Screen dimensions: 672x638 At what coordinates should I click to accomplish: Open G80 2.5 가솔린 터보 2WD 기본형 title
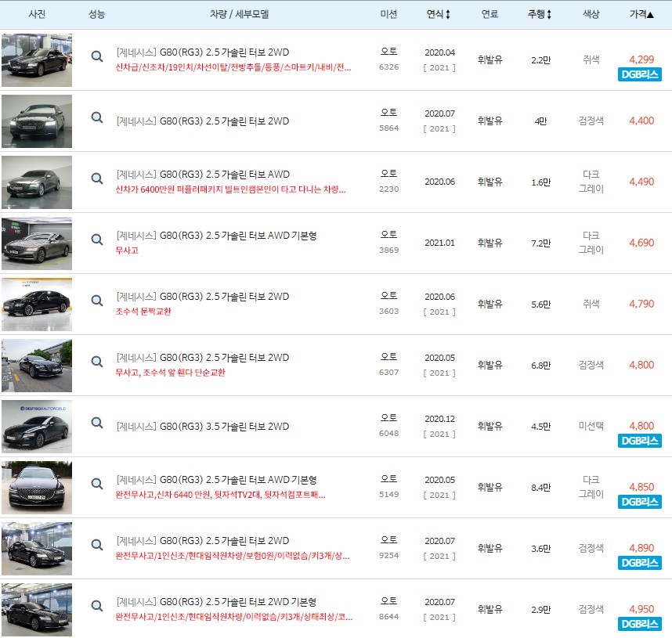click(216, 602)
